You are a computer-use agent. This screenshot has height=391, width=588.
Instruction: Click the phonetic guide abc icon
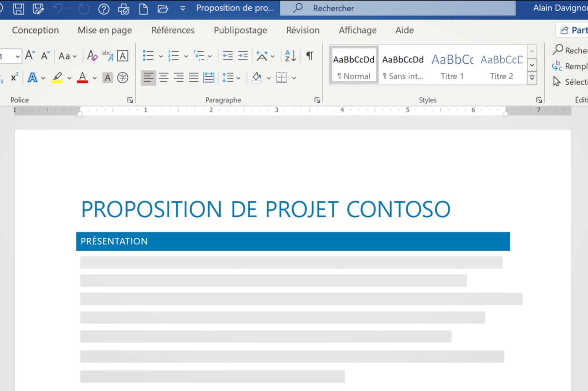click(108, 56)
